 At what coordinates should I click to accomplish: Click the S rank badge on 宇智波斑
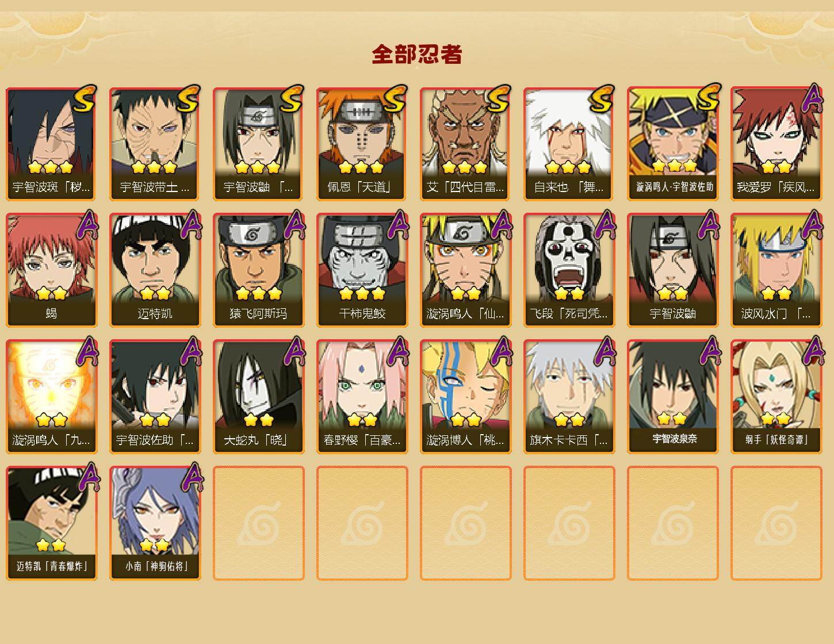(x=85, y=98)
